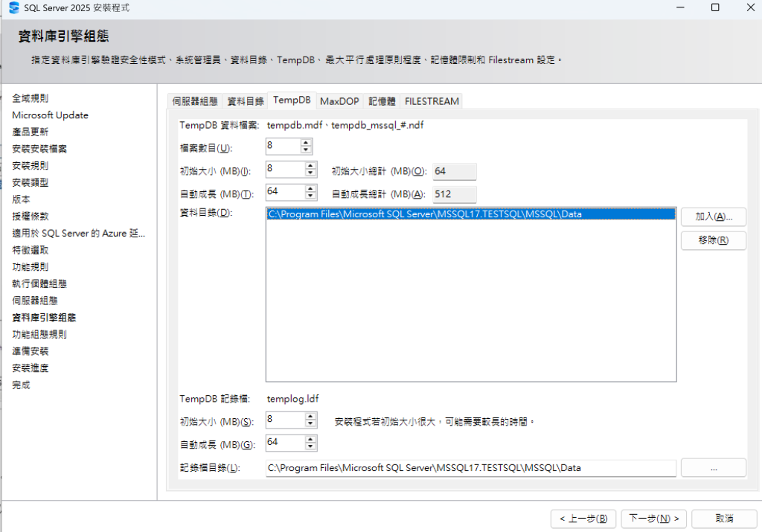Select 安裝進度 in the step list

click(30, 368)
